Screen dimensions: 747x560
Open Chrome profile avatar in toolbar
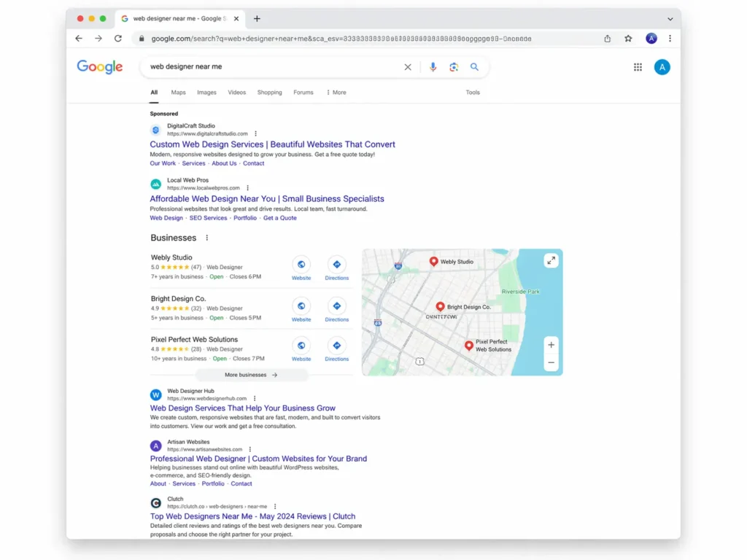click(651, 39)
